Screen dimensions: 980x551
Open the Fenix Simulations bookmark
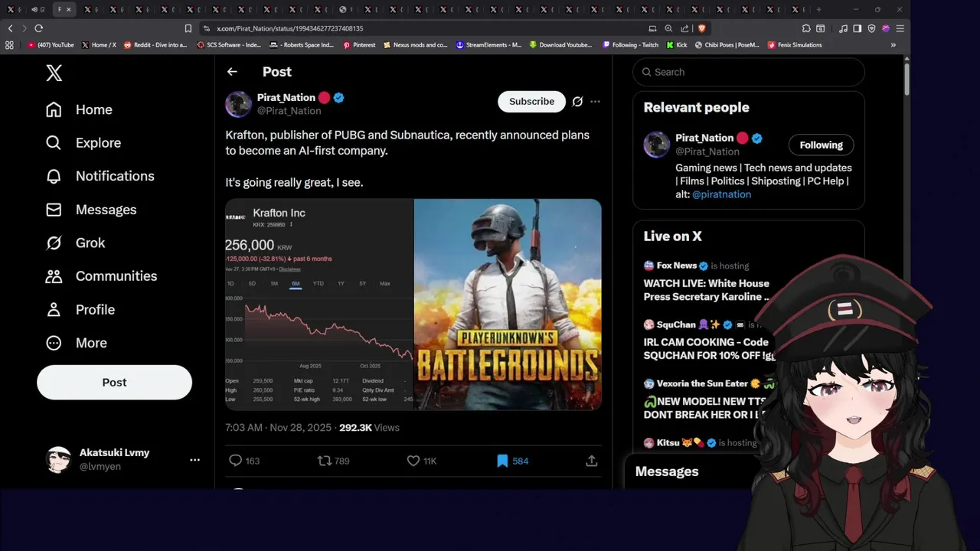[794, 45]
